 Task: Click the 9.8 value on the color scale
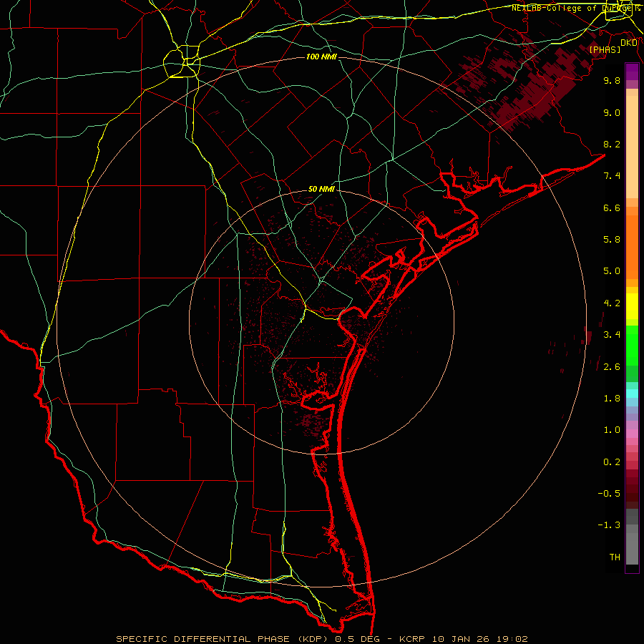pos(612,80)
